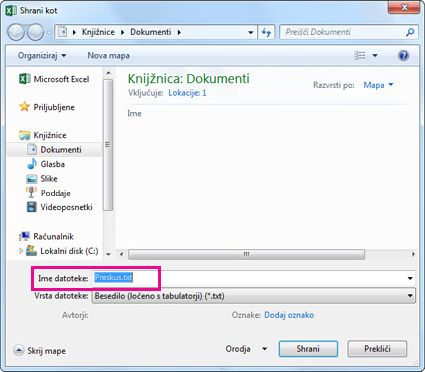
Task: Click the Prekliči cancel button
Action: click(377, 349)
